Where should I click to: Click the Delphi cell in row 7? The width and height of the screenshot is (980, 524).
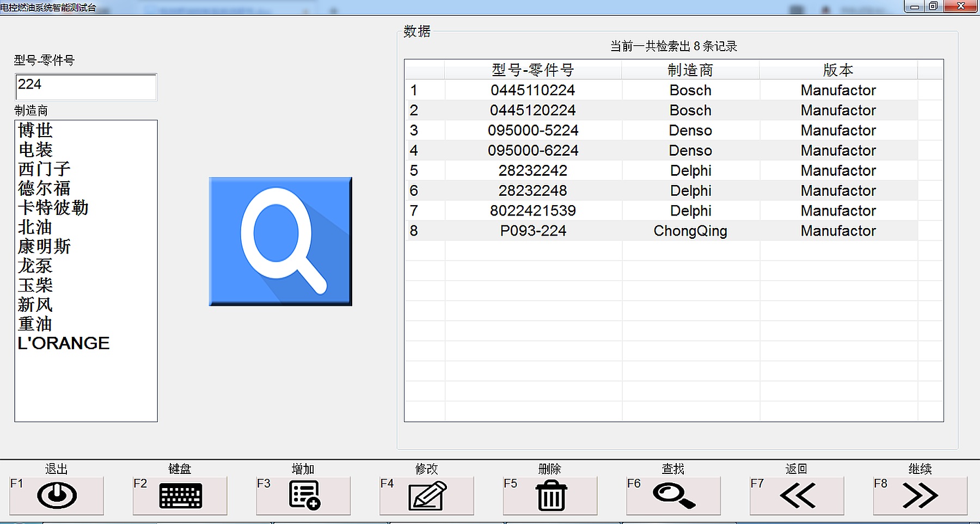pyautogui.click(x=690, y=211)
